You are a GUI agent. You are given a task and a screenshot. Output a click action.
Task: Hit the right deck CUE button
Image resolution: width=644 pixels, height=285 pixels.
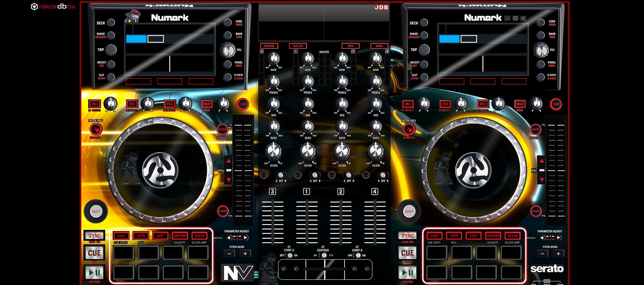pyautogui.click(x=408, y=253)
